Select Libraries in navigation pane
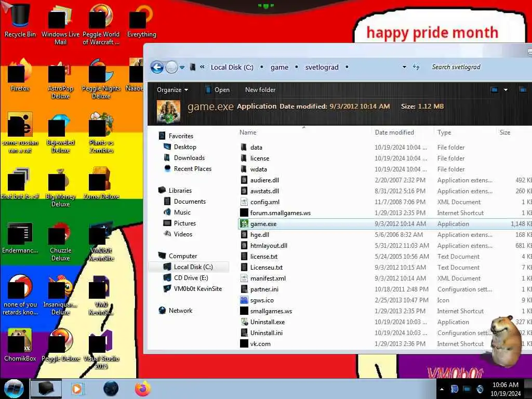Image resolution: width=532 pixels, height=399 pixels. click(180, 190)
